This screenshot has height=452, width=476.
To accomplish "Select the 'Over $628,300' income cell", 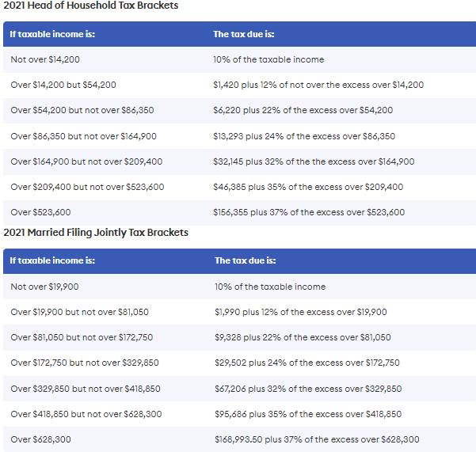I will (x=40, y=439).
